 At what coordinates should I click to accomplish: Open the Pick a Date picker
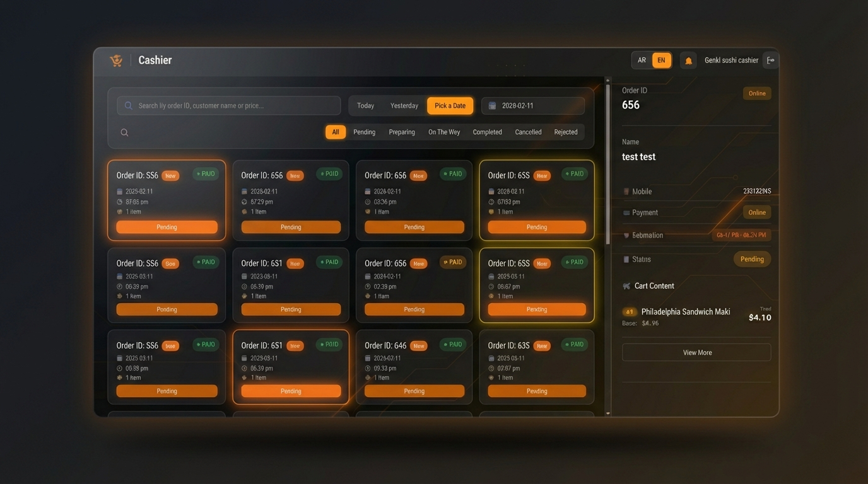(x=450, y=106)
